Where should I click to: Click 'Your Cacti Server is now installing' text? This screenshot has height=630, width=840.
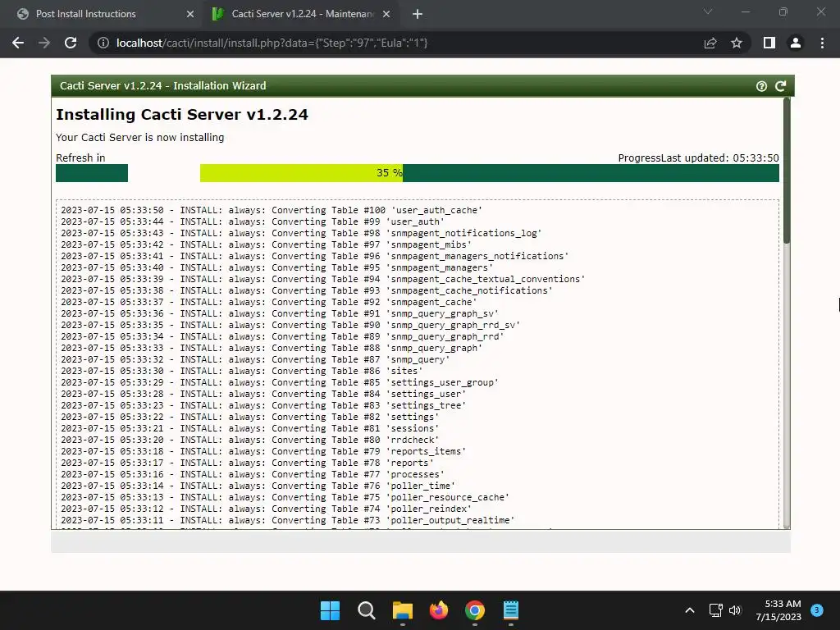[139, 138]
